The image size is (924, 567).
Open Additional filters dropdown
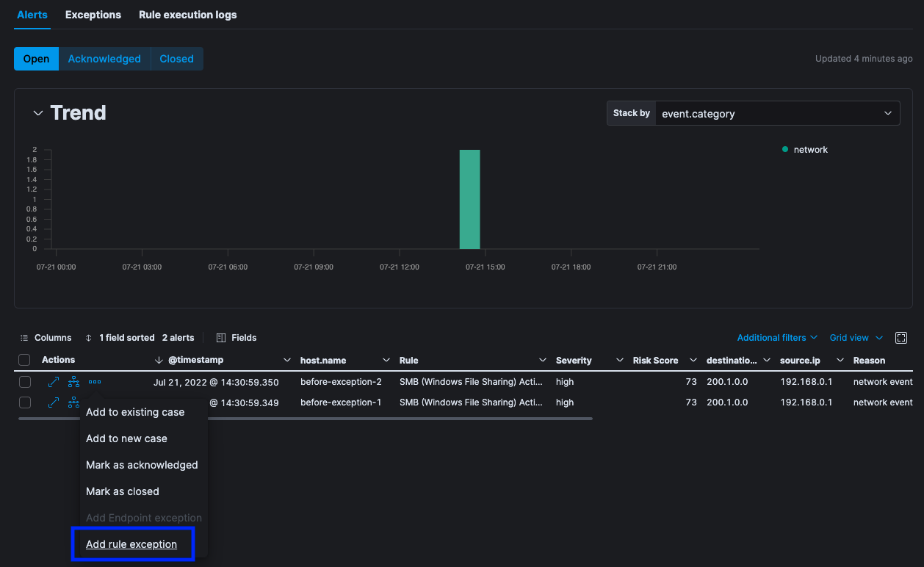[x=777, y=338]
